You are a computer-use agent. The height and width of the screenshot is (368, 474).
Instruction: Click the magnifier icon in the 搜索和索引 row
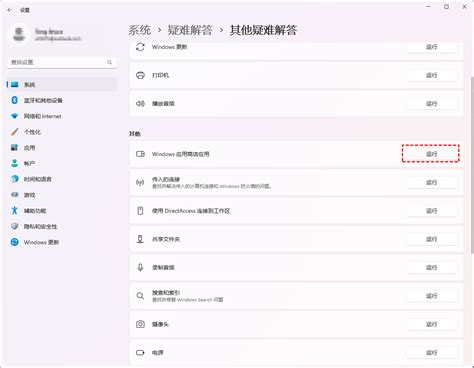[140, 296]
